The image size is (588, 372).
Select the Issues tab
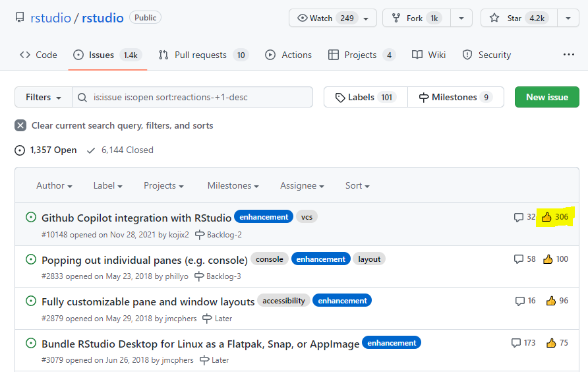107,55
